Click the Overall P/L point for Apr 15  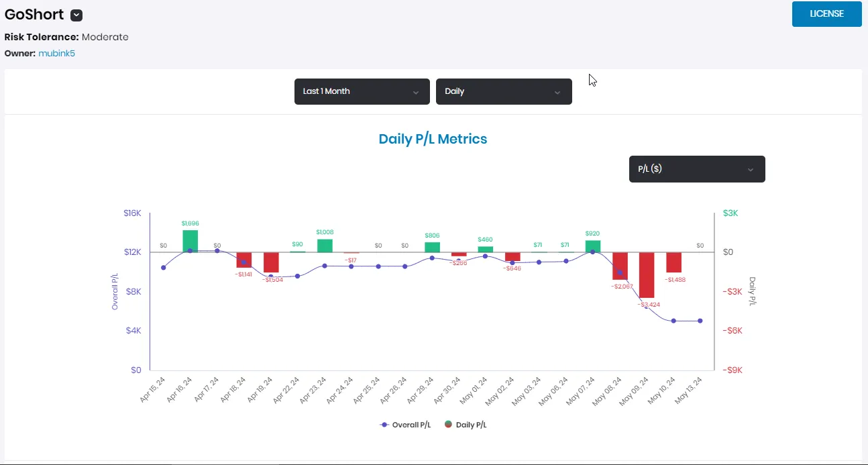click(164, 268)
